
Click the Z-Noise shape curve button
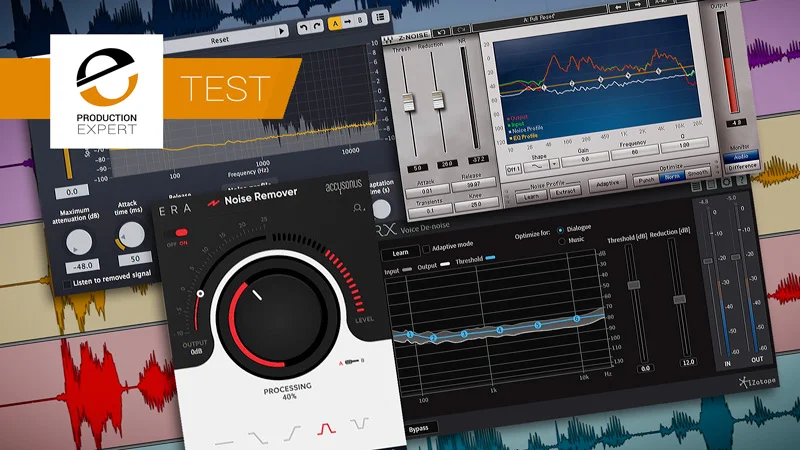pyautogui.click(x=537, y=166)
